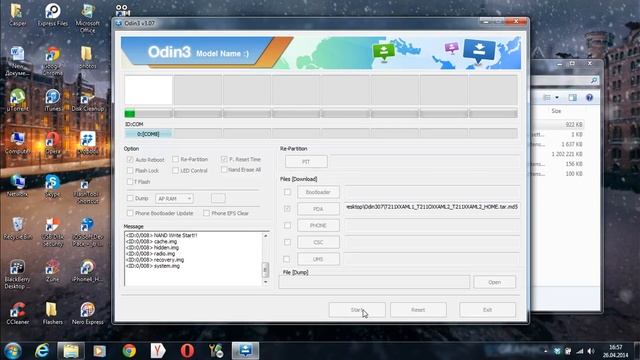The width and height of the screenshot is (640, 360).
Task: Click the PDA file path field
Action: coord(432,207)
